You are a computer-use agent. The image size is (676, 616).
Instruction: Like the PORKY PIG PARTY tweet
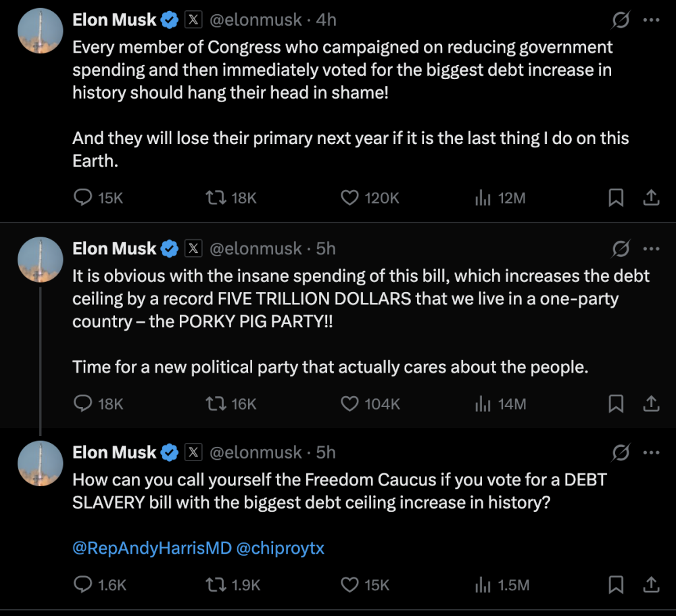349,404
